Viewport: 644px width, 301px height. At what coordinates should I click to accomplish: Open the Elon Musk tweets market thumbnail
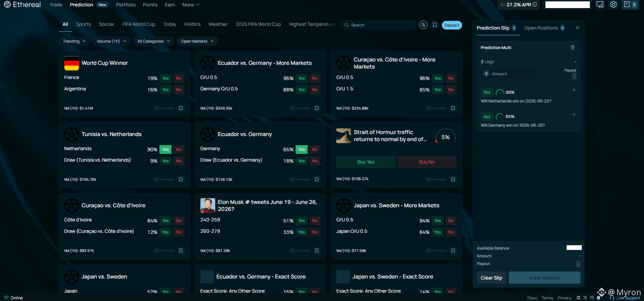pyautogui.click(x=208, y=206)
